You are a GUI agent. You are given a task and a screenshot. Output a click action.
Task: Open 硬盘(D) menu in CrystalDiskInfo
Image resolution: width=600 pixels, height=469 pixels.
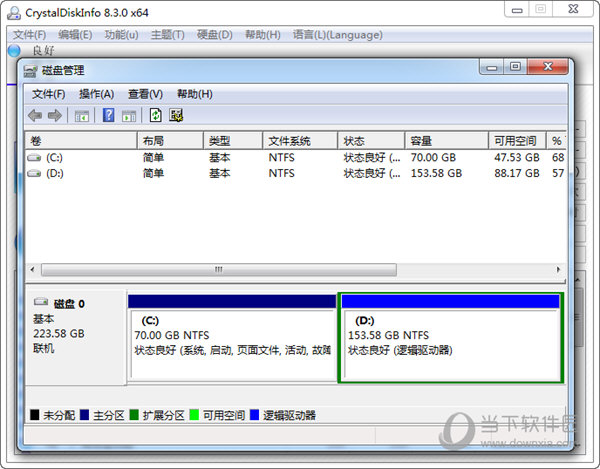214,35
